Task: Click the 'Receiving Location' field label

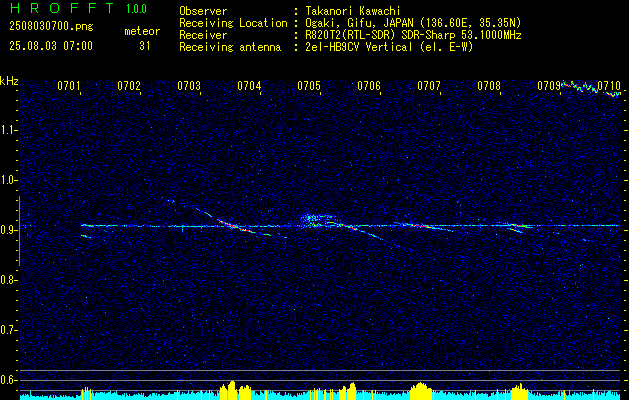Action: point(233,23)
